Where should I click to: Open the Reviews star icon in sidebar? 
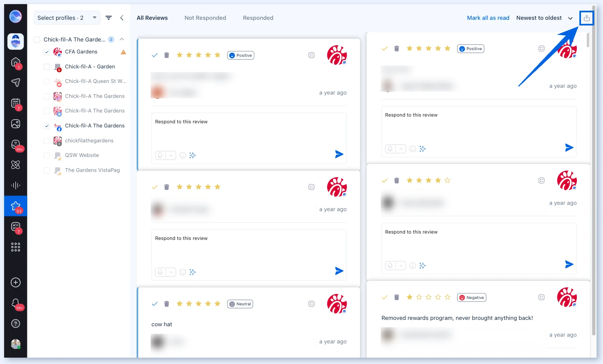pos(16,206)
